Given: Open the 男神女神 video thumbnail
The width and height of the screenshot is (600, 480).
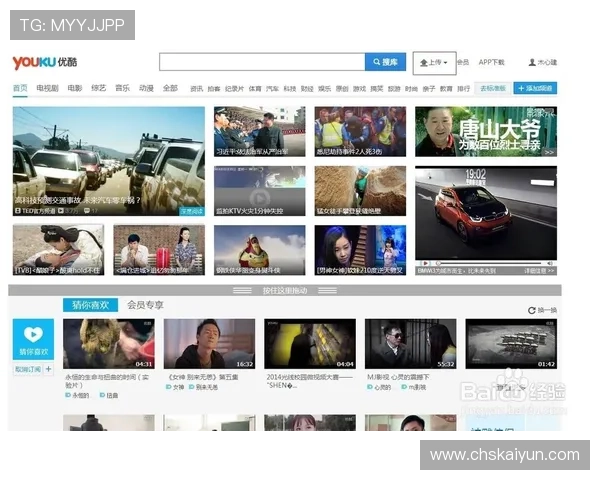Looking at the screenshot, I should pos(360,250).
